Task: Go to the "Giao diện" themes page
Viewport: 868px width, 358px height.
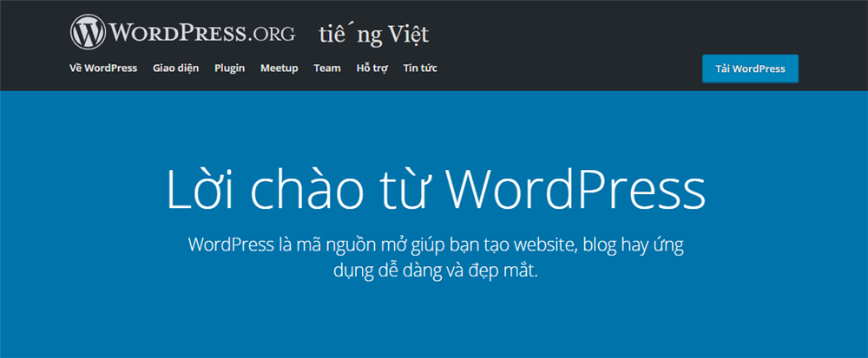Action: (175, 68)
